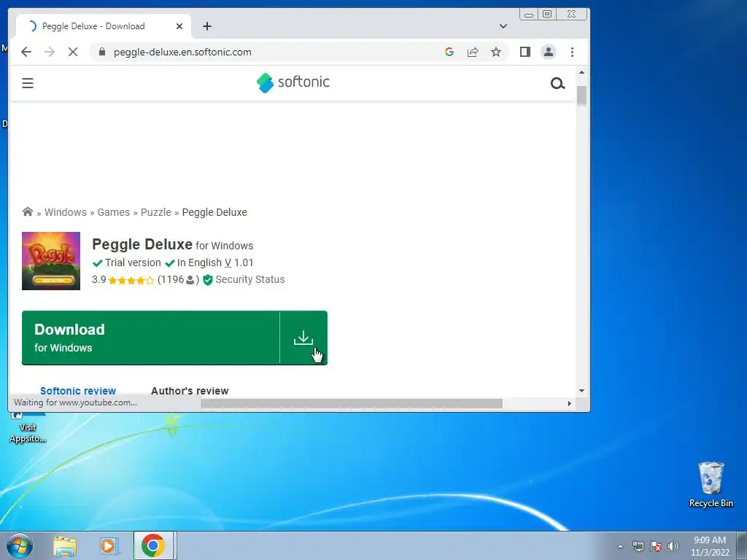Click the download arrow icon
Screen dimensions: 747x560
tap(303, 338)
